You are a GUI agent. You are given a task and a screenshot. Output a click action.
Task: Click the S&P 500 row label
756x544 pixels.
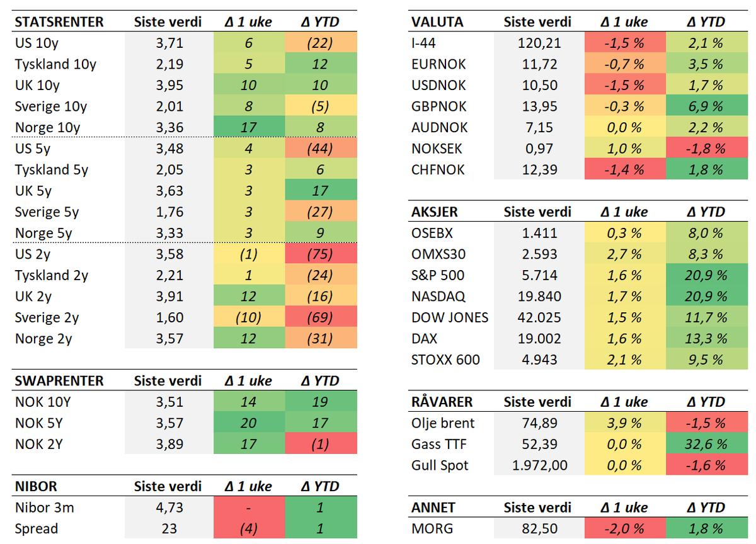tap(438, 275)
